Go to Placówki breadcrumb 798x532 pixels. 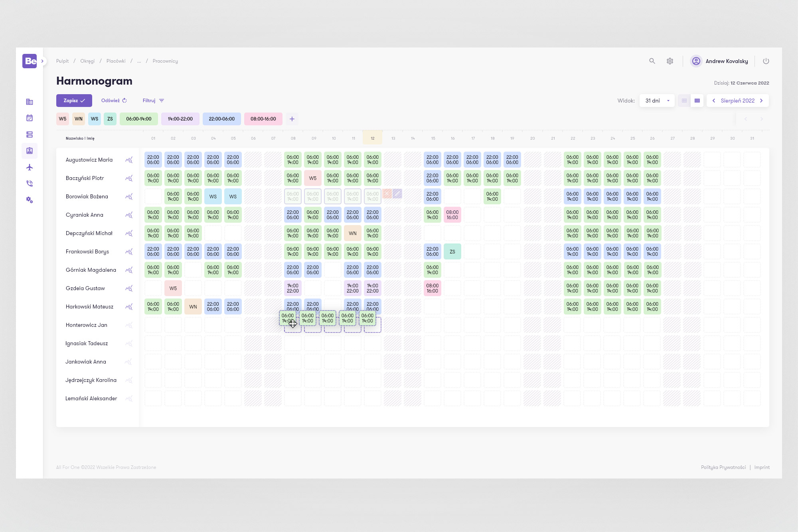point(116,61)
